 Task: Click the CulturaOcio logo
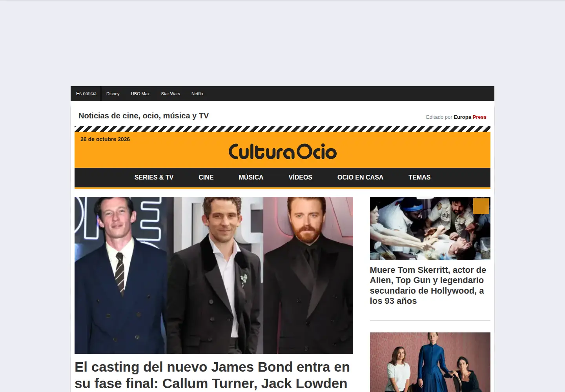(282, 152)
